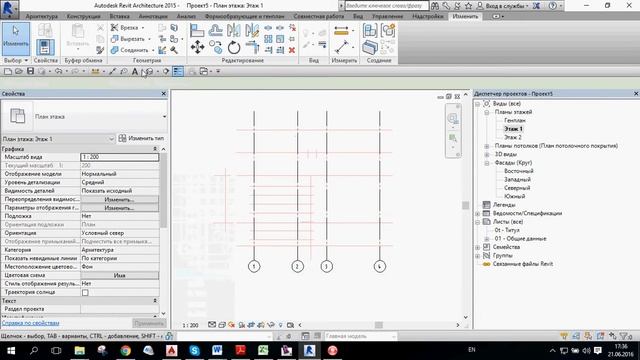Open Справка по свойствам link
This screenshot has height=360, width=640.
(x=31, y=323)
